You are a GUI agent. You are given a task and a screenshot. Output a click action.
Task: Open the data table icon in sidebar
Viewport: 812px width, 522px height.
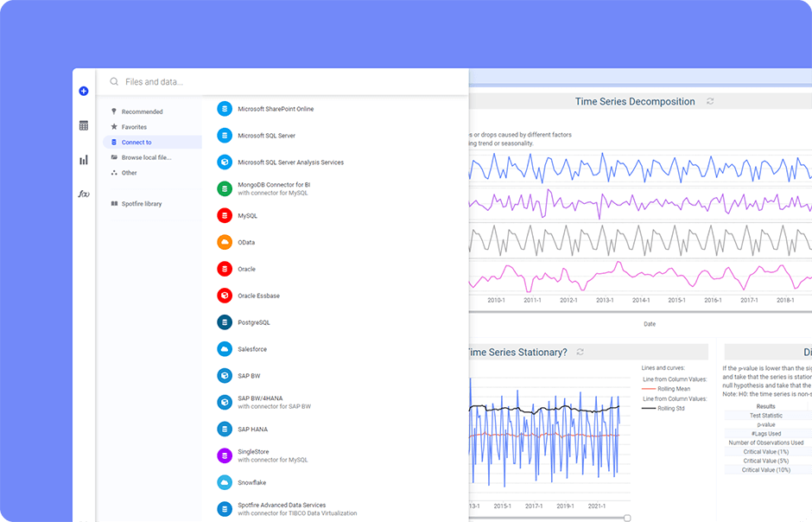(x=84, y=125)
